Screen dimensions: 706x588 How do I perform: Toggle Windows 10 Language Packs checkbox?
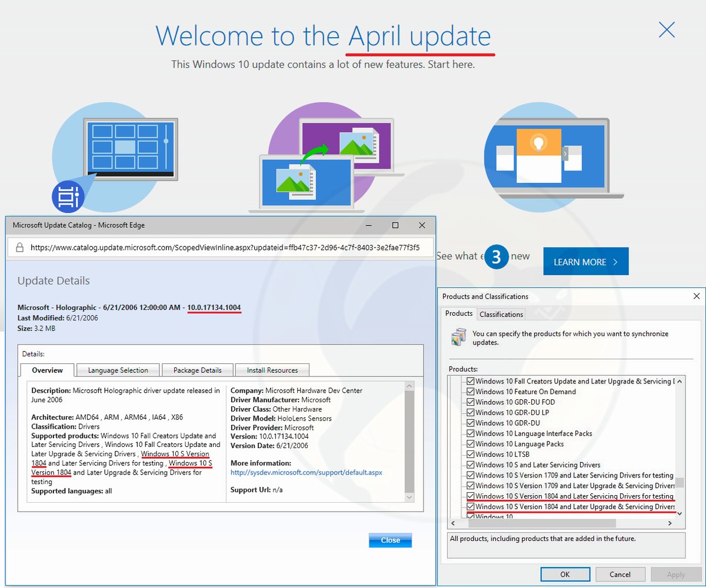click(x=471, y=444)
